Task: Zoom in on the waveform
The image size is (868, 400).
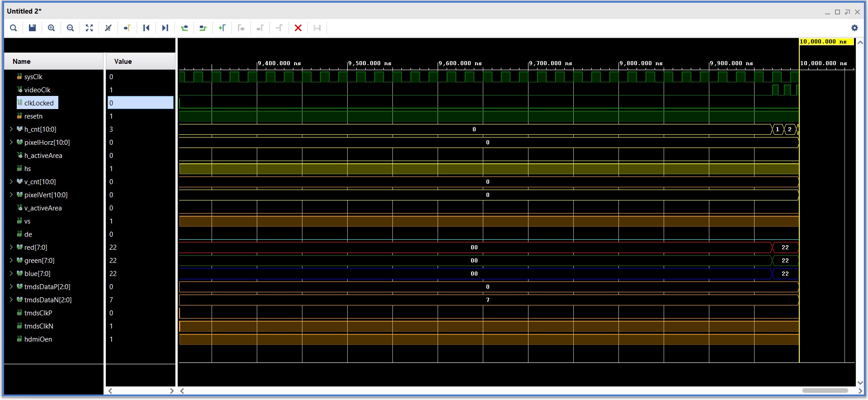Action: click(x=51, y=28)
